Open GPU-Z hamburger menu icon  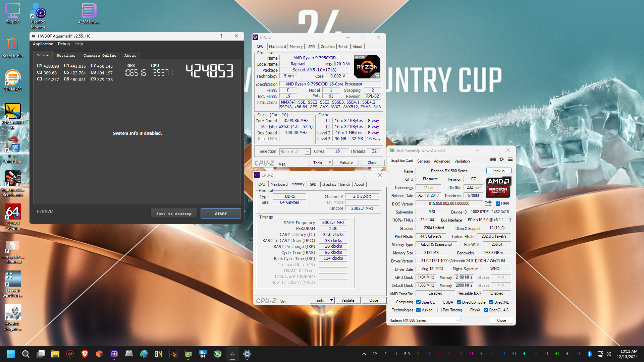(510, 160)
